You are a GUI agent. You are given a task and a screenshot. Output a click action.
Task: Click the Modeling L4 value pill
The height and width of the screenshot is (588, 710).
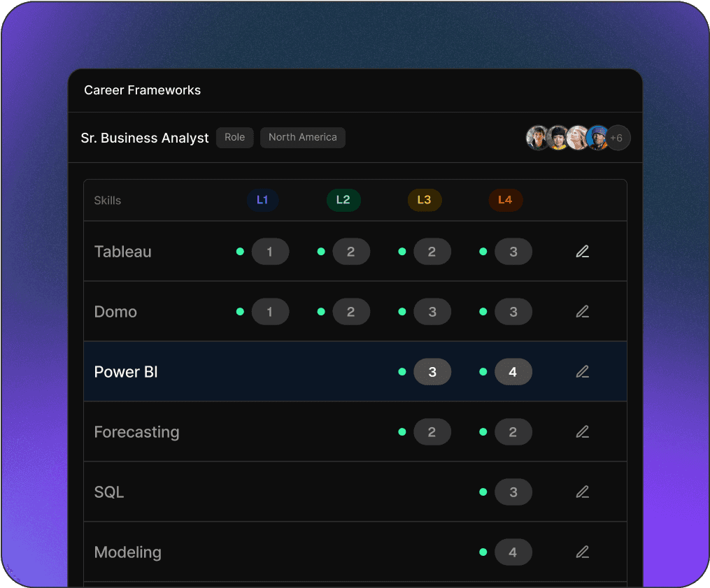pyautogui.click(x=513, y=552)
